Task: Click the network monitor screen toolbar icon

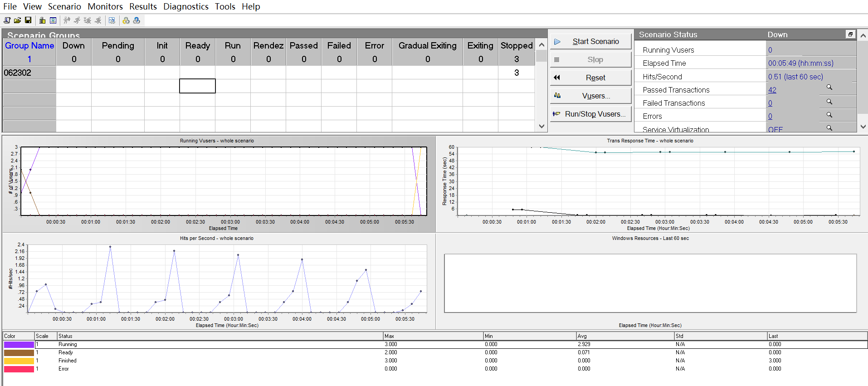Action: click(53, 20)
